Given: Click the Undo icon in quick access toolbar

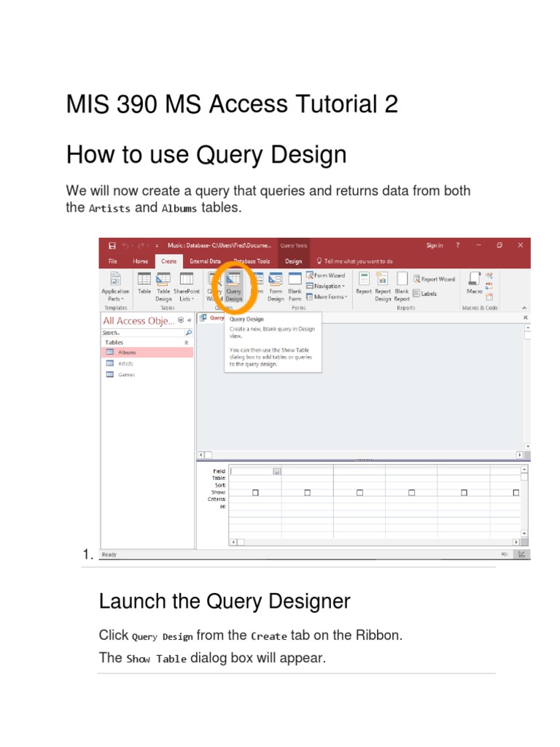Looking at the screenshot, I should 125,245.
